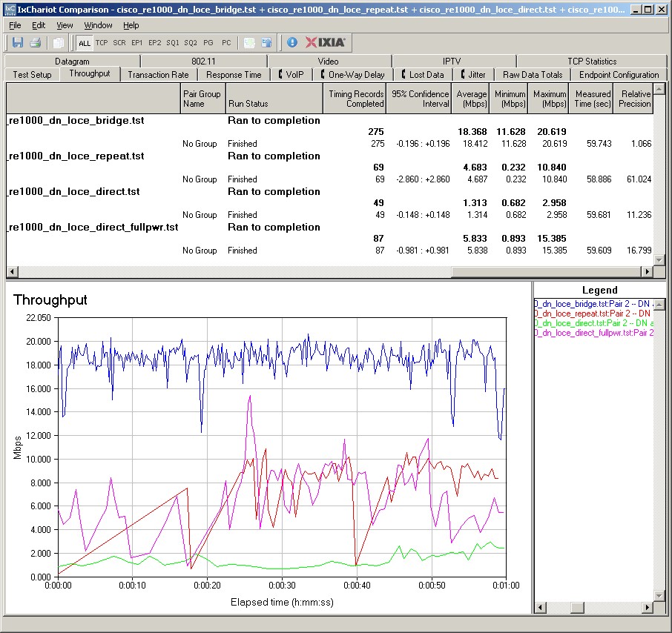Switch to the Response Time tab
This screenshot has height=633, width=672.
click(x=234, y=75)
